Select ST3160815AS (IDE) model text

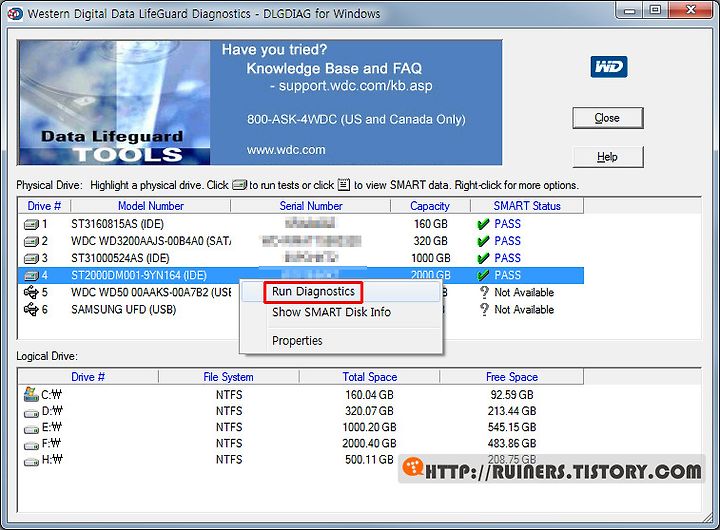[x=117, y=224]
